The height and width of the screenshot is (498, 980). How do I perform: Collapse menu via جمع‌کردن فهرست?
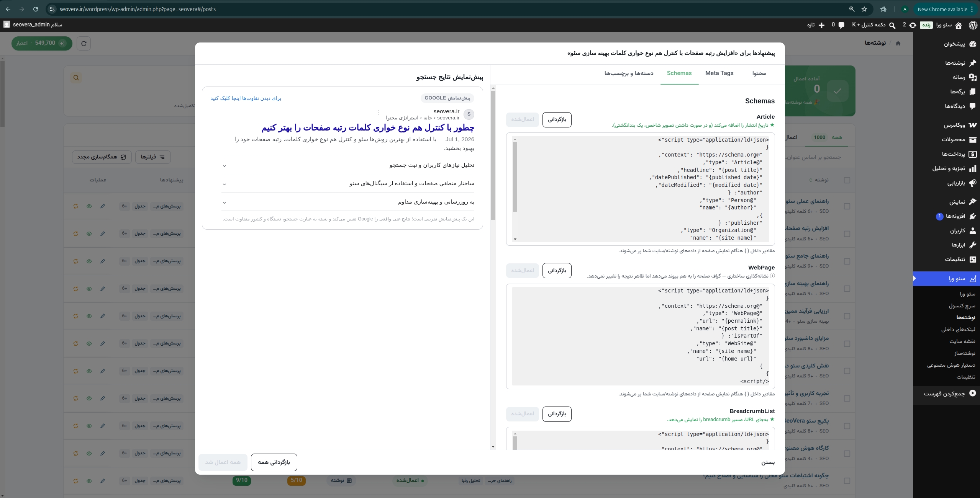(949, 394)
